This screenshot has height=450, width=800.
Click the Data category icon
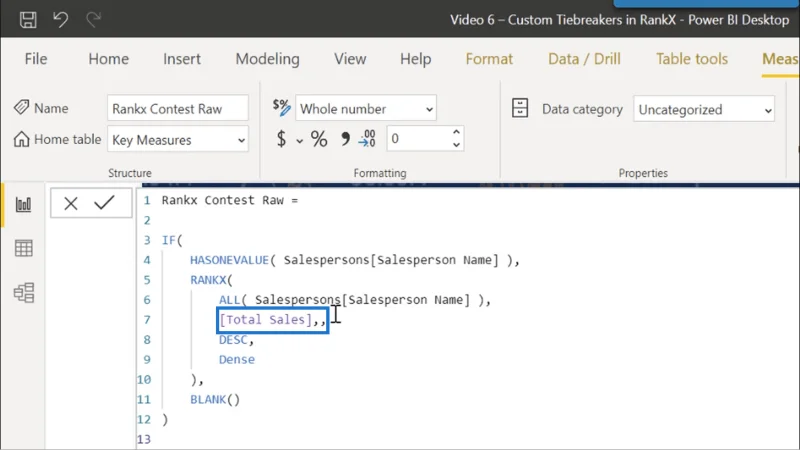point(520,108)
